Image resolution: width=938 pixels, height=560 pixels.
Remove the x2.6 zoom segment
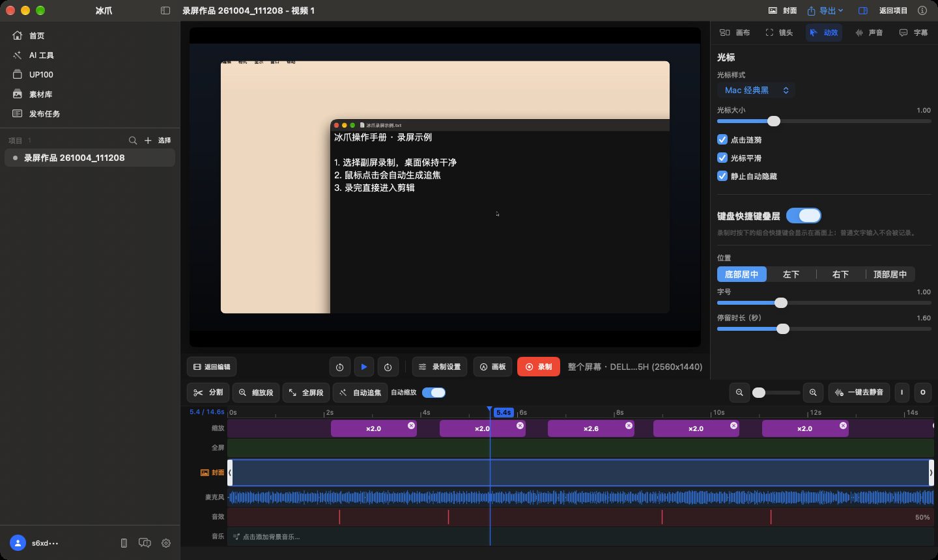point(629,425)
